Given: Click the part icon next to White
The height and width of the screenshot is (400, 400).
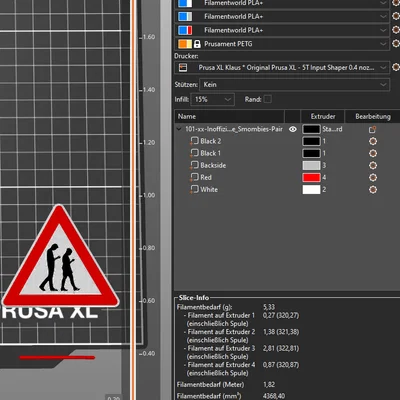Looking at the screenshot, I should coord(194,189).
